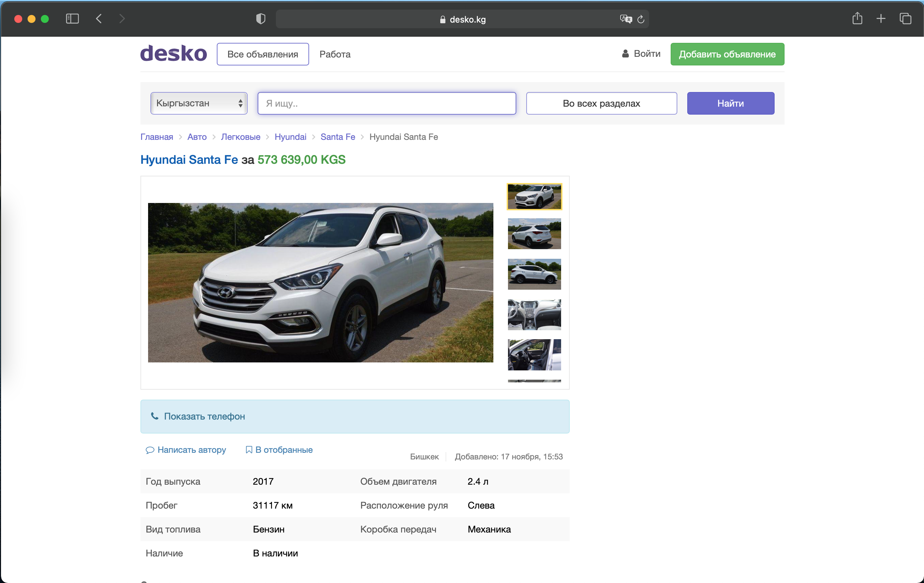Screen dimensions: 924x583
Task: Click the bookmark icon beside В отобранные
Action: pyautogui.click(x=249, y=450)
